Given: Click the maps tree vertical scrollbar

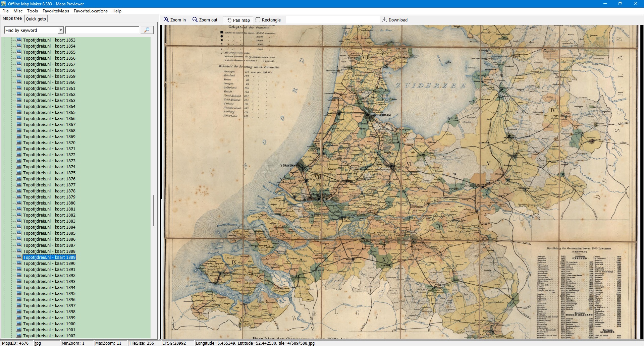Looking at the screenshot, I should pos(154,211).
